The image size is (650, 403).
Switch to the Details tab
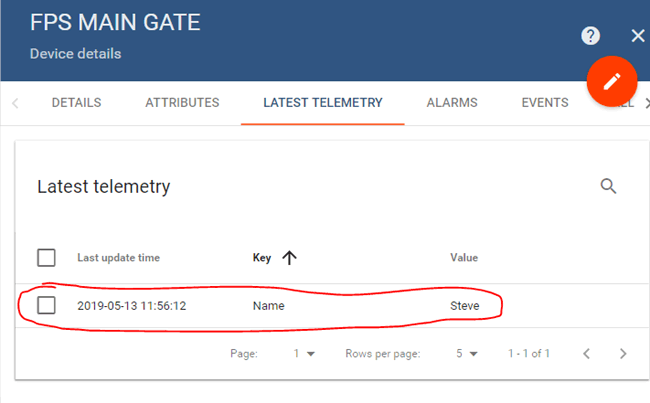pos(76,103)
